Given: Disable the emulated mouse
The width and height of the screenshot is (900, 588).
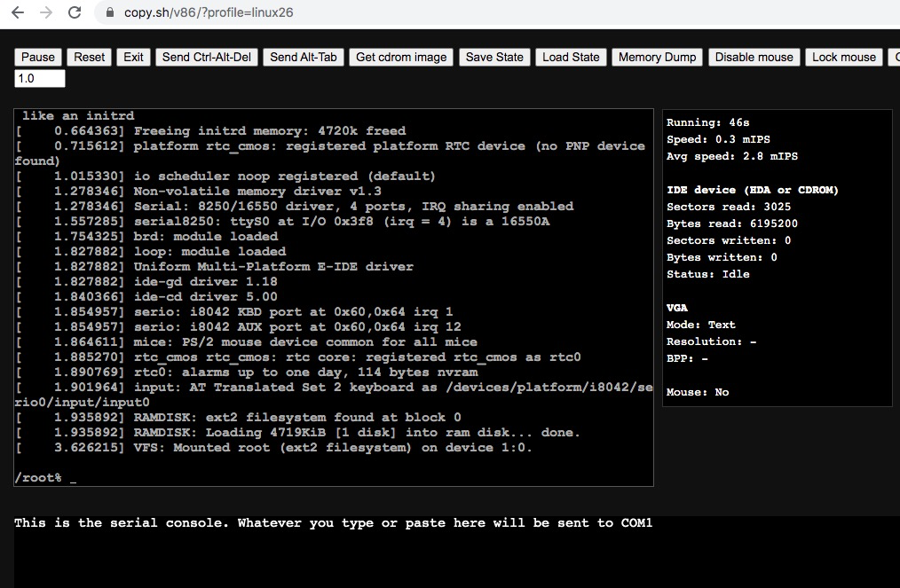Looking at the screenshot, I should pos(754,56).
